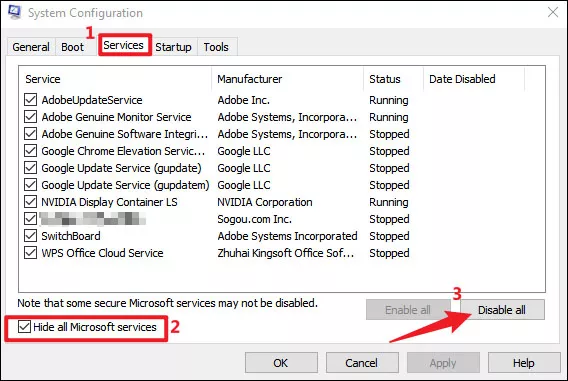
Task: Toggle Adobe Genuine Software Integrity checkbox
Action: 30,134
